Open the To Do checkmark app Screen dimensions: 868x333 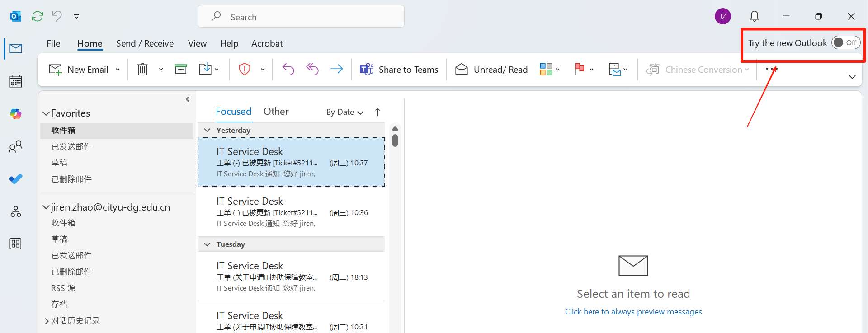point(16,179)
